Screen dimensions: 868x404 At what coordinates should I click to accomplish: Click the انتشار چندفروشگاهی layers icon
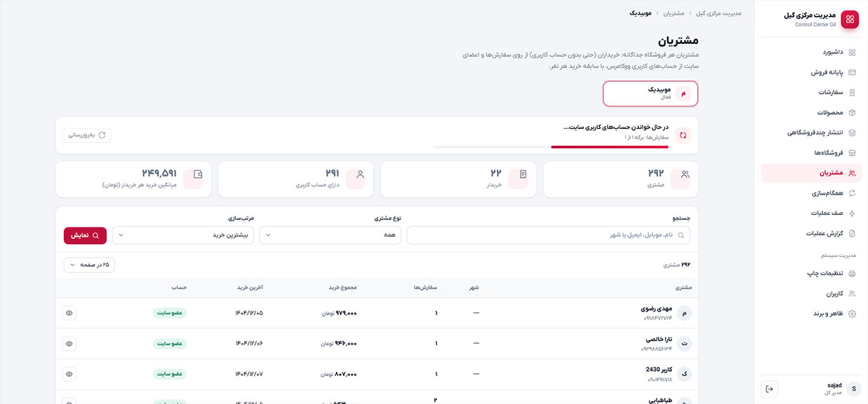(x=852, y=132)
